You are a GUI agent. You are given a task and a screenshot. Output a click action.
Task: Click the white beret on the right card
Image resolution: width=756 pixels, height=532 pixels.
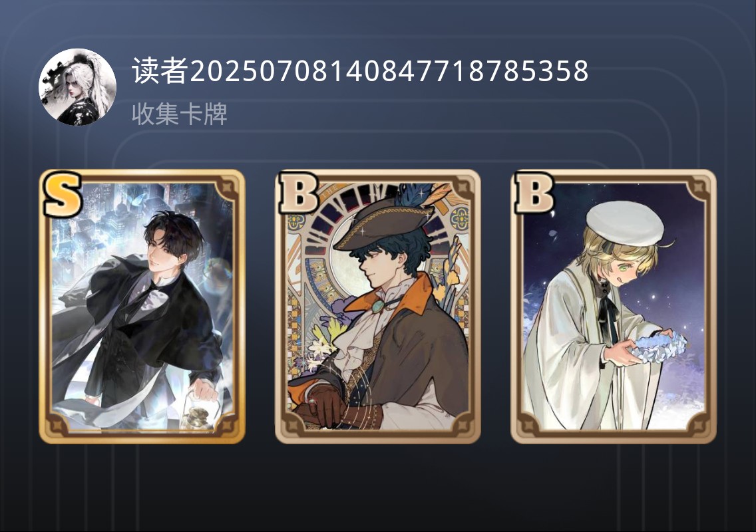[625, 223]
